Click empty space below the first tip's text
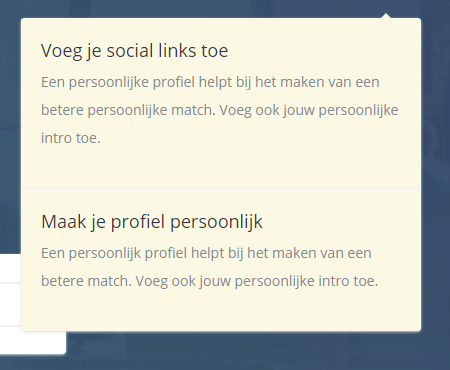 tap(220, 167)
